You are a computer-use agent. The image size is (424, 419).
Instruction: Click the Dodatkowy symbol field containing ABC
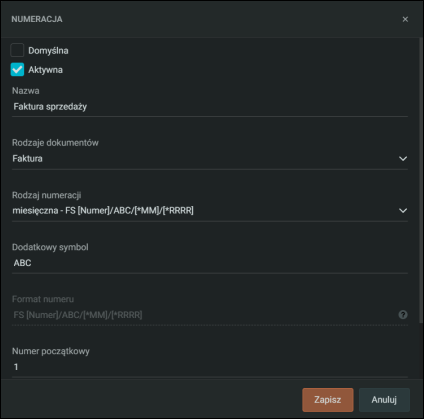[210, 263]
